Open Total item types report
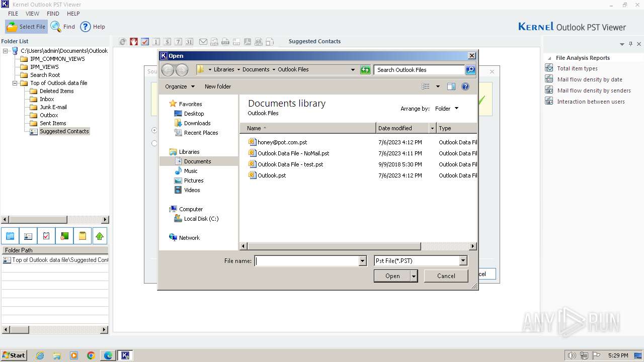The height and width of the screenshot is (362, 644). pyautogui.click(x=577, y=68)
